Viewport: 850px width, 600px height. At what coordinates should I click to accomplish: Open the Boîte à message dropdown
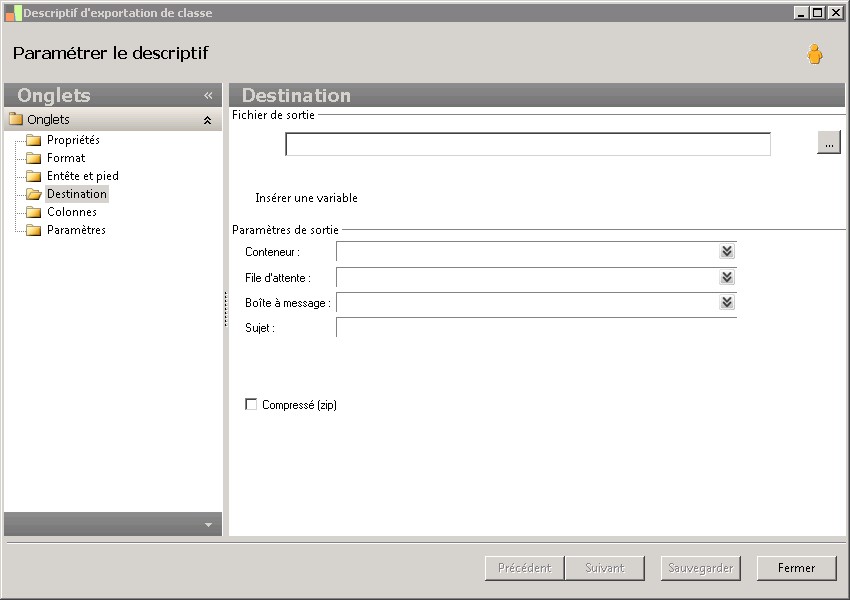(x=727, y=302)
